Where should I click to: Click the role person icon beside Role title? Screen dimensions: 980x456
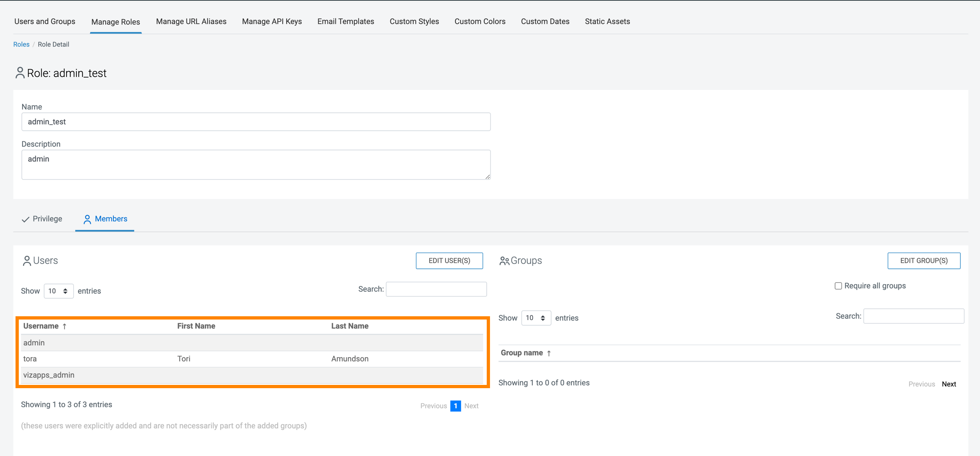point(20,73)
